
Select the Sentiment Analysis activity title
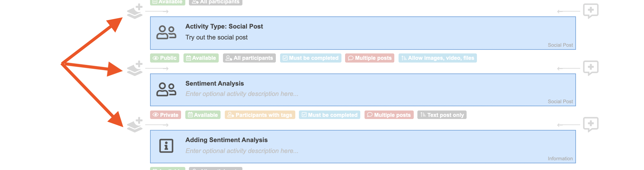coord(214,83)
